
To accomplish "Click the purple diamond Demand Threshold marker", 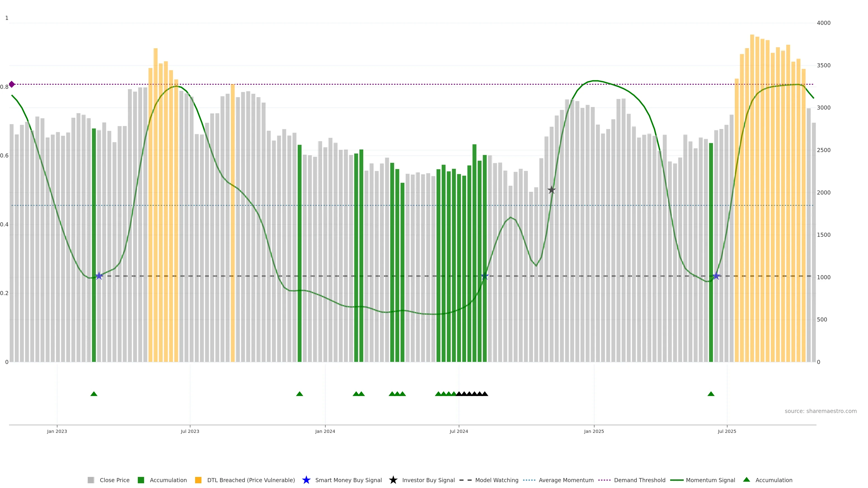I will tap(12, 84).
